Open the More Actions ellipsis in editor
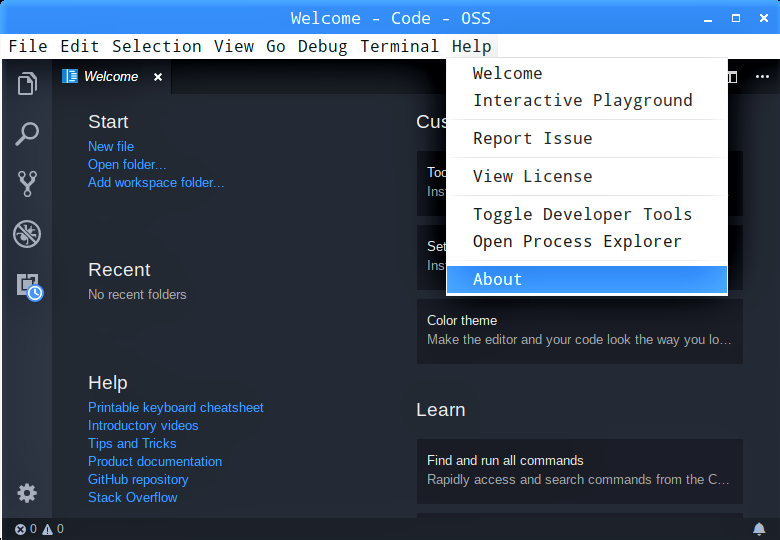 (762, 77)
